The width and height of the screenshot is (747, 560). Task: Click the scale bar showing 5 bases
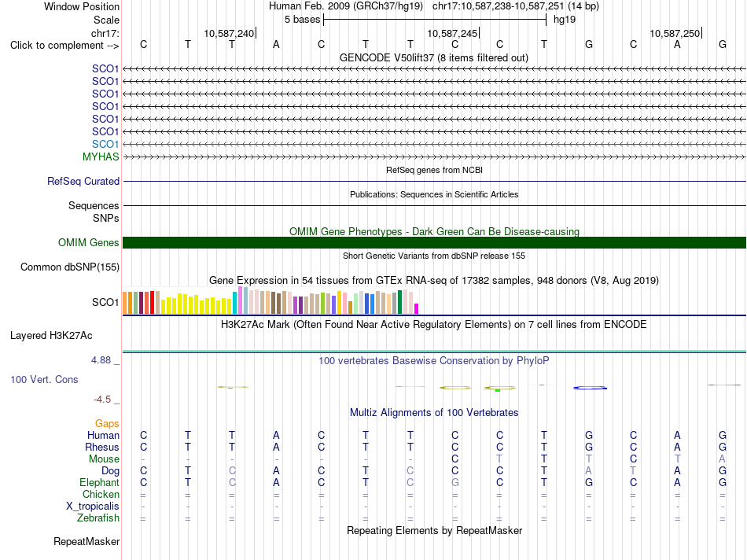coord(435,20)
